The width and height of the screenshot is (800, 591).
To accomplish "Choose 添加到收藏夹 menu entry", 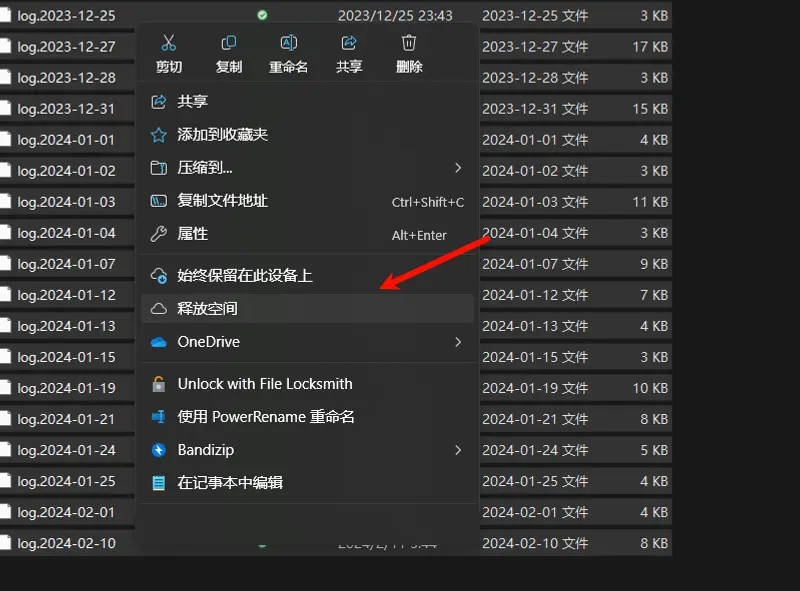I will [x=307, y=135].
